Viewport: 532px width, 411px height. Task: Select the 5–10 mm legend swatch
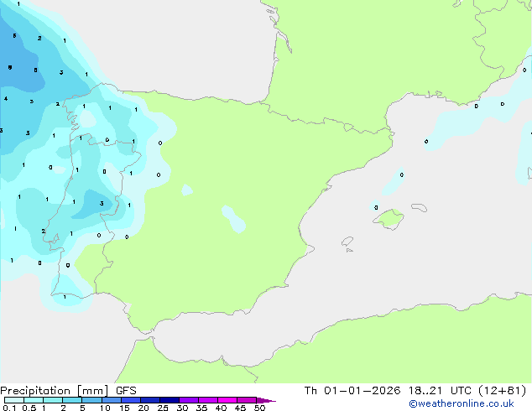click(x=91, y=400)
